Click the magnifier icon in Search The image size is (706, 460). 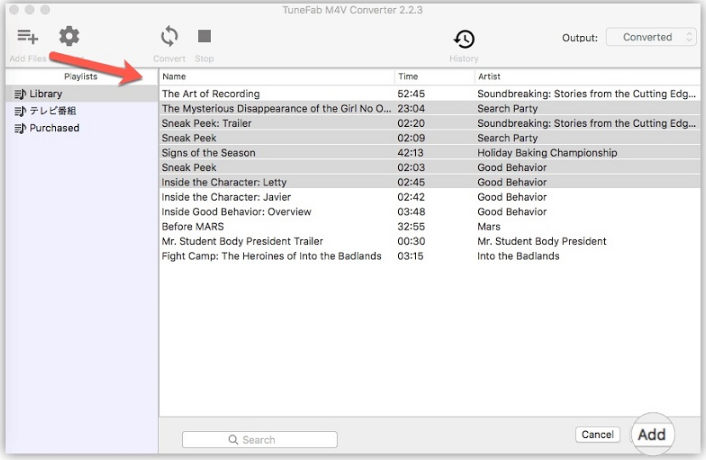(x=233, y=440)
